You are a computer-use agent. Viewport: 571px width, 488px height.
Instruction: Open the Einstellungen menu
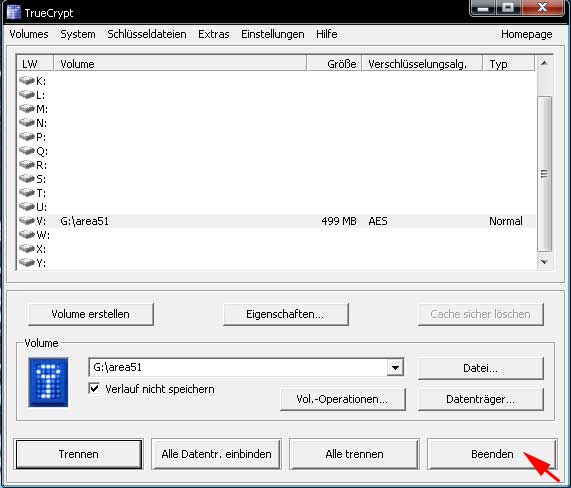[x=272, y=34]
